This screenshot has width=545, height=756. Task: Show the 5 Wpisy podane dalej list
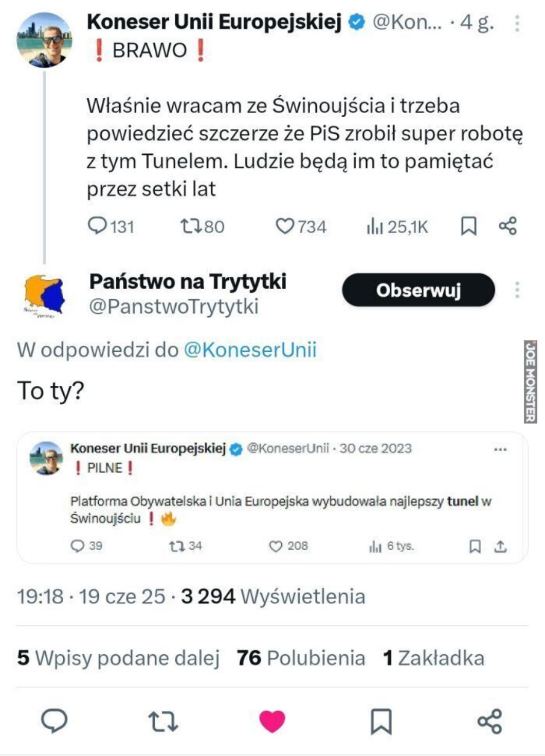(x=118, y=658)
